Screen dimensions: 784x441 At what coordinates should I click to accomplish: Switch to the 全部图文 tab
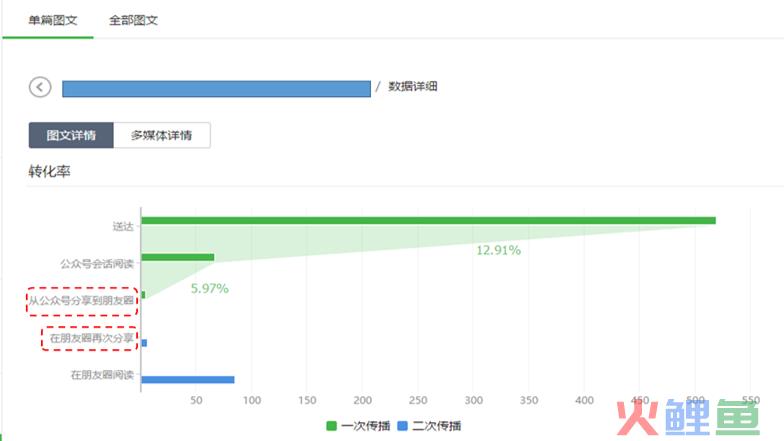[132, 20]
